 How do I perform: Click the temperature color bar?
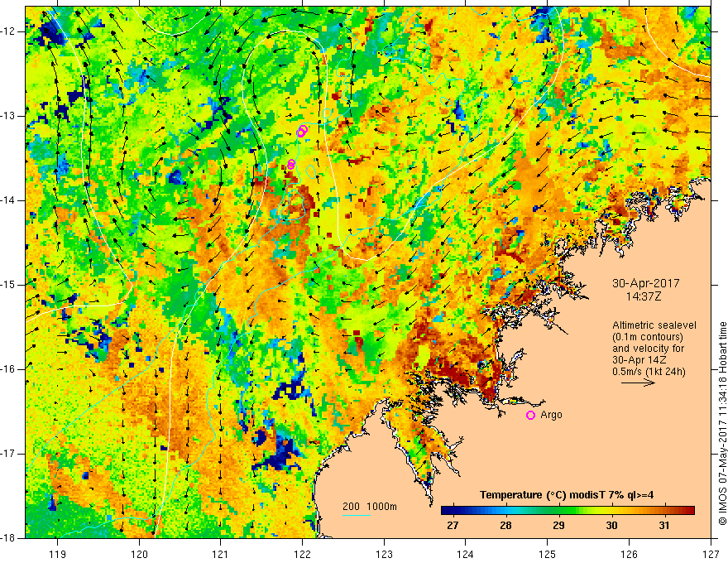click(568, 511)
